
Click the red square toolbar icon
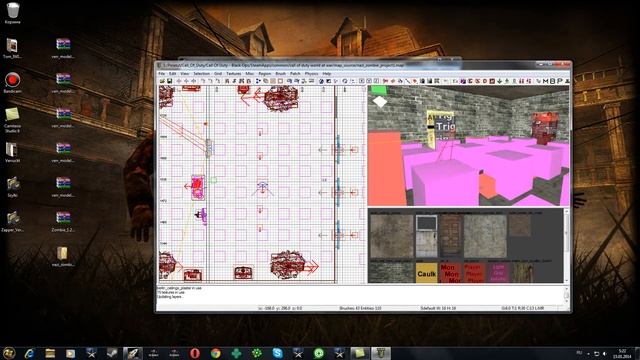click(493, 81)
